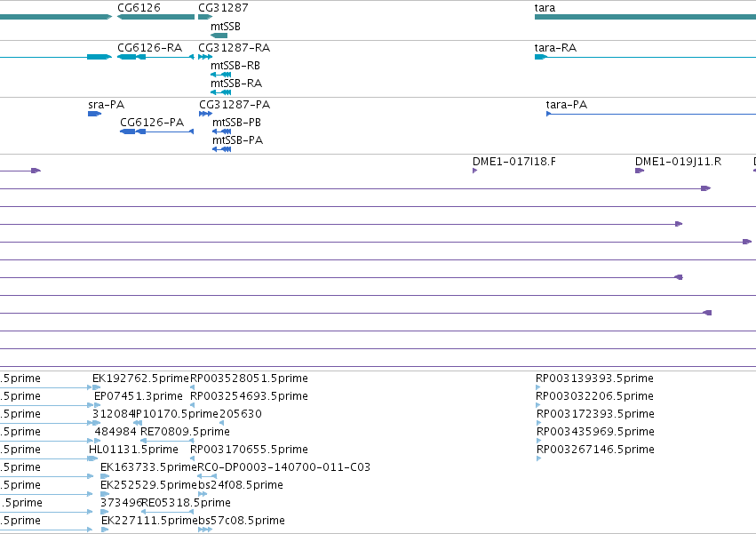Screen dimensions: 756x534
Task: Click the bs24f08.5prime EST label
Action: tap(241, 485)
